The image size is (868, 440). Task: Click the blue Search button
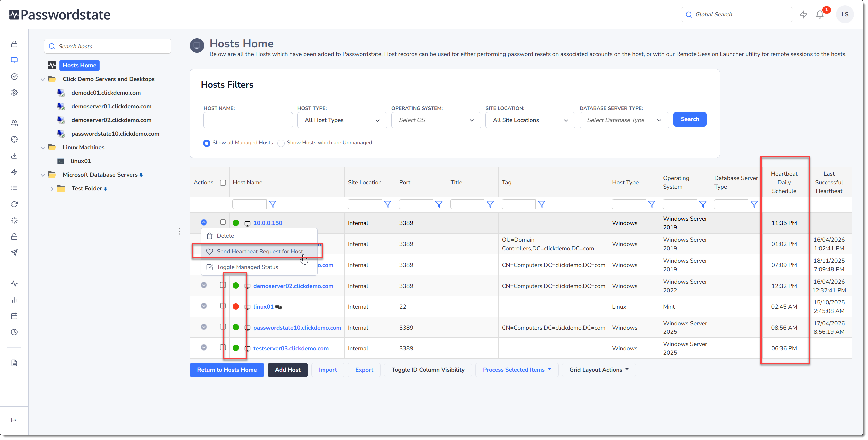pyautogui.click(x=690, y=119)
